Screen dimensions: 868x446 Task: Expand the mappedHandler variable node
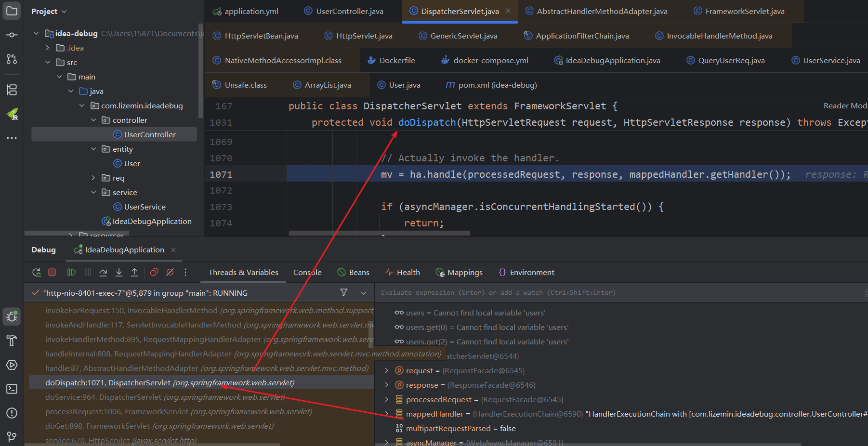coord(386,414)
